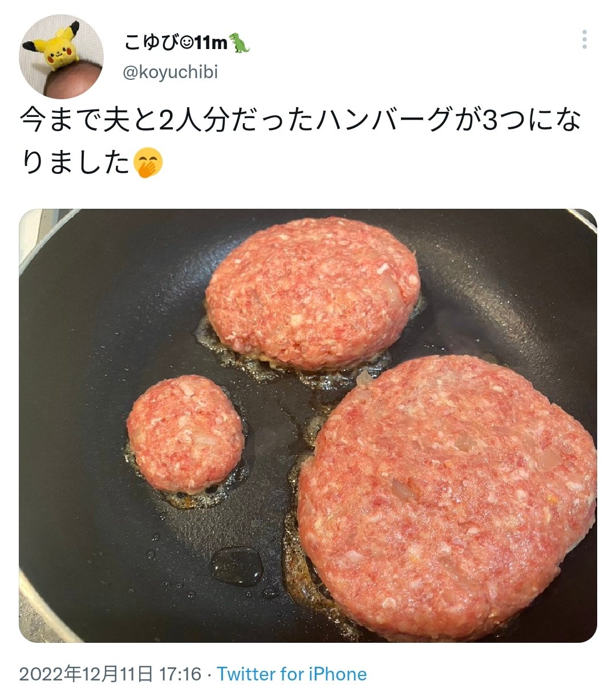The image size is (616, 693).
Task: Click the oil droplet in the pan
Action: point(237,566)
